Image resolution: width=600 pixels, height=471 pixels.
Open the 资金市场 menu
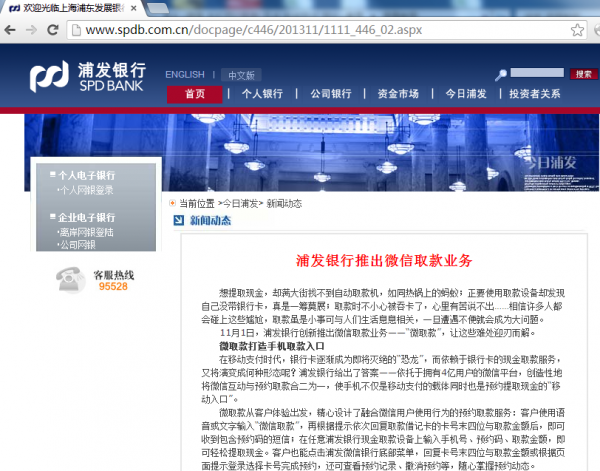398,94
